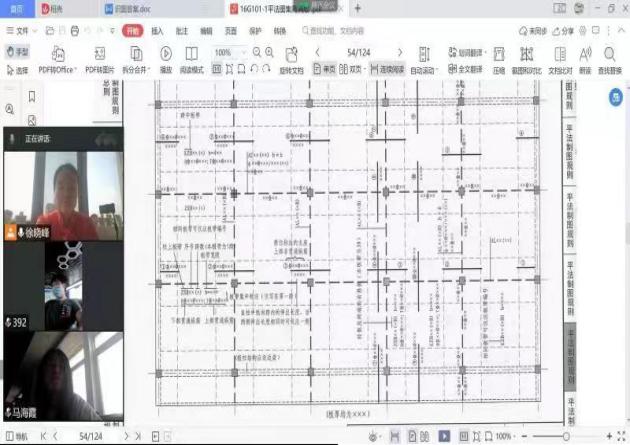
Task: Click the 截图和对比 screenshot icon
Action: pyautogui.click(x=525, y=53)
